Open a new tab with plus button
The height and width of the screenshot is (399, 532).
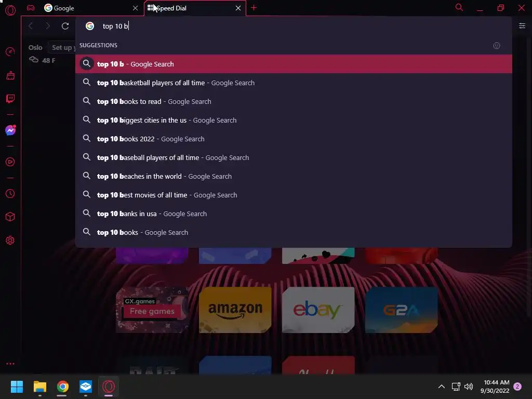coord(254,7)
